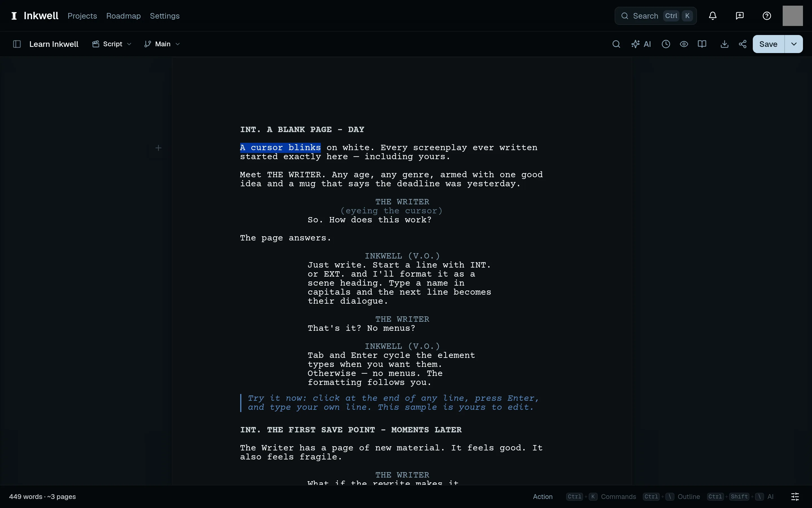Viewport: 812px width, 508px height.
Task: Go to Projects
Action: pyautogui.click(x=82, y=16)
